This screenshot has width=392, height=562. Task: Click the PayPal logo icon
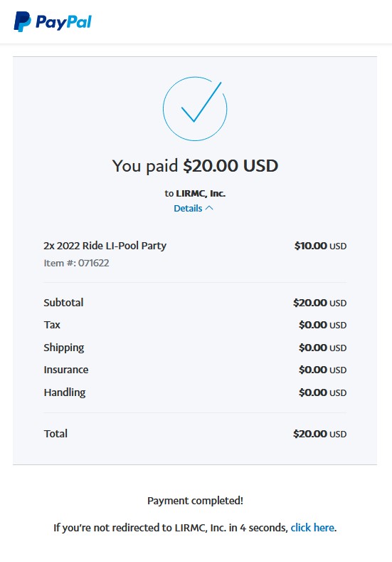click(22, 21)
